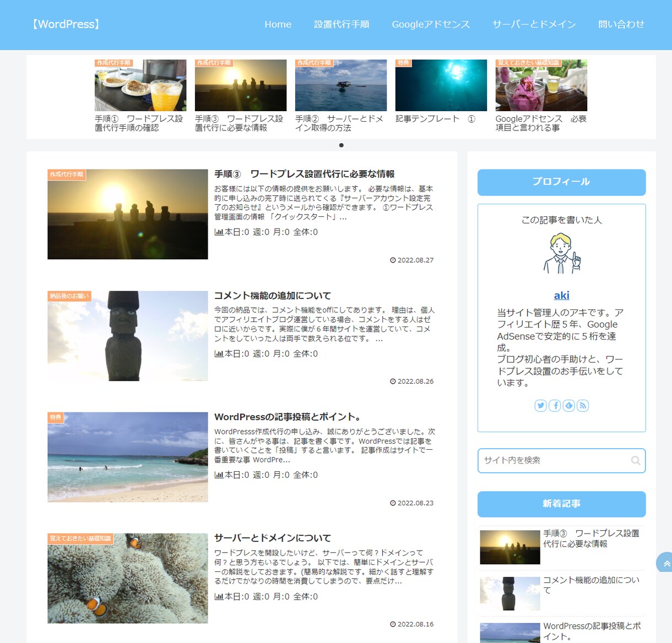672x643 pixels.
Task: Click the clownfish anemone article thumbnail
Action: click(128, 578)
